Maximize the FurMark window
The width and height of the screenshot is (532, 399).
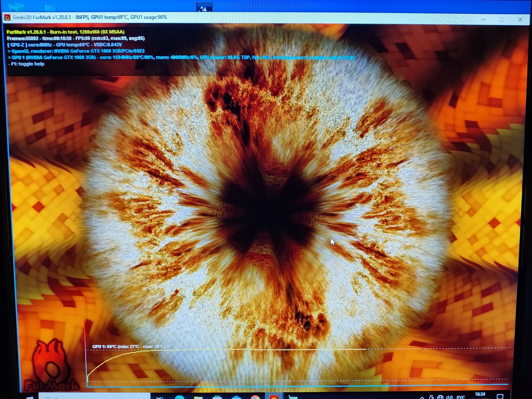coord(501,19)
